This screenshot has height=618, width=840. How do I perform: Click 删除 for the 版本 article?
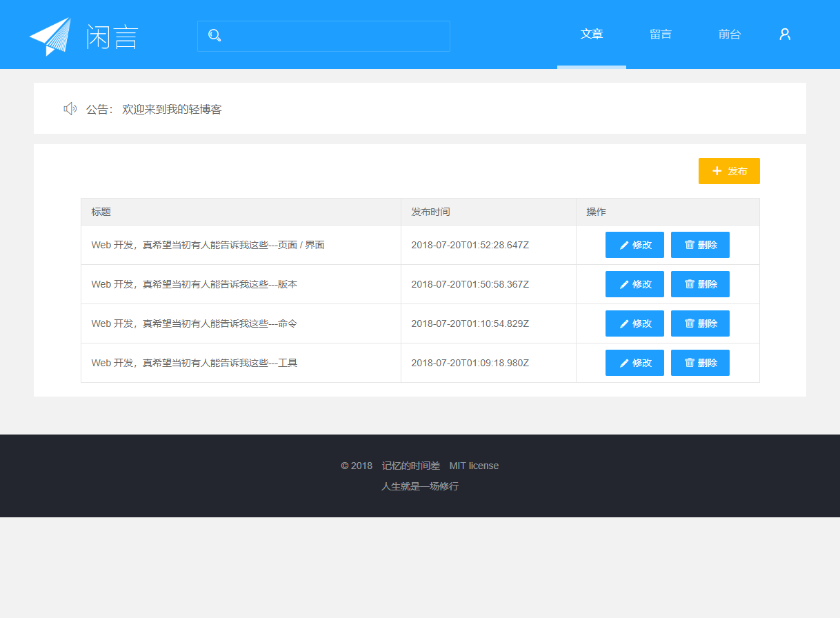[x=700, y=284]
